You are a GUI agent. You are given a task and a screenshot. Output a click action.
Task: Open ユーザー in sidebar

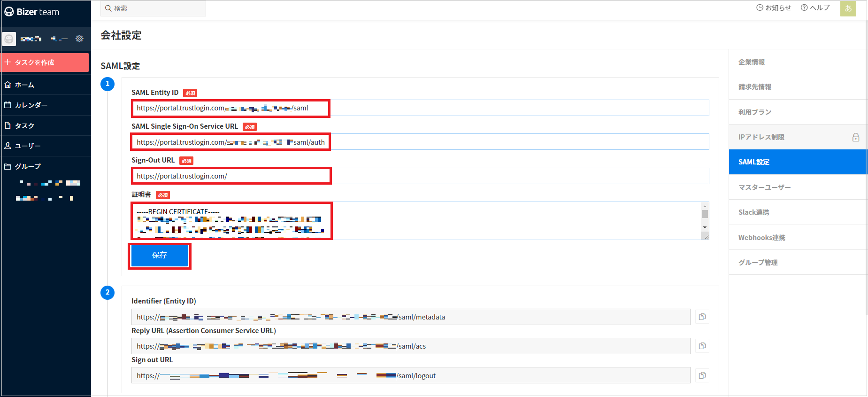tap(45, 146)
